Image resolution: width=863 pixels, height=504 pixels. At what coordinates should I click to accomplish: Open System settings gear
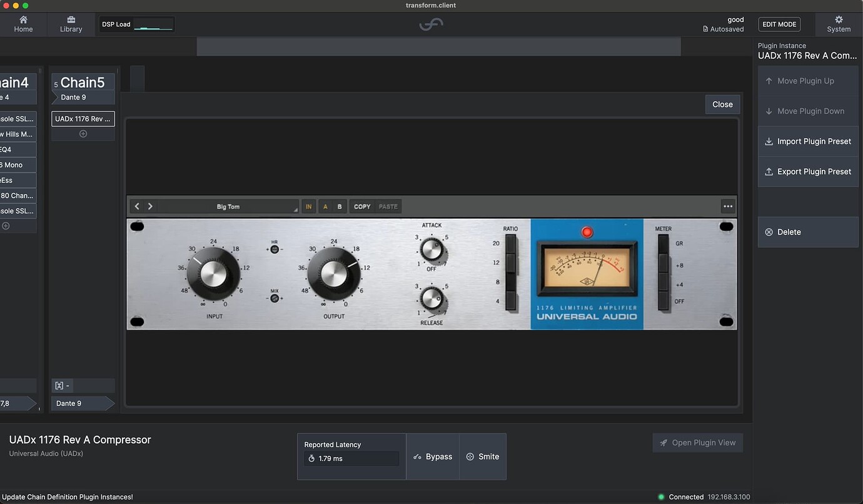839,24
